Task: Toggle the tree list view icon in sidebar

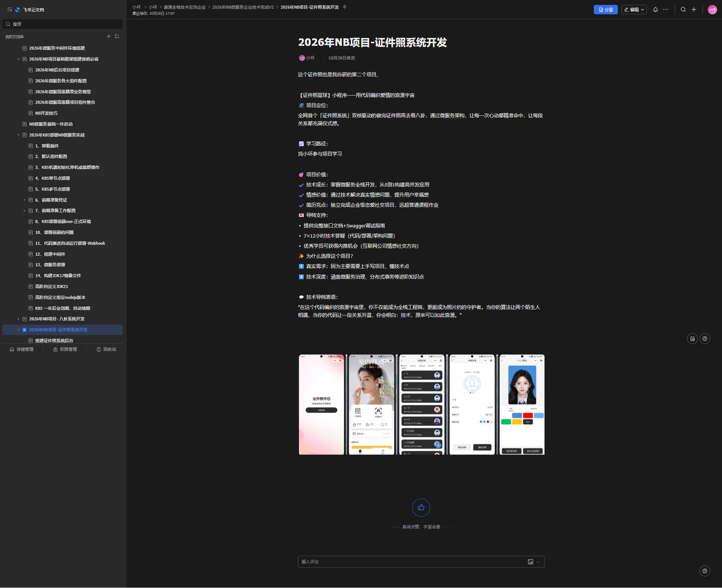Action: pos(117,36)
